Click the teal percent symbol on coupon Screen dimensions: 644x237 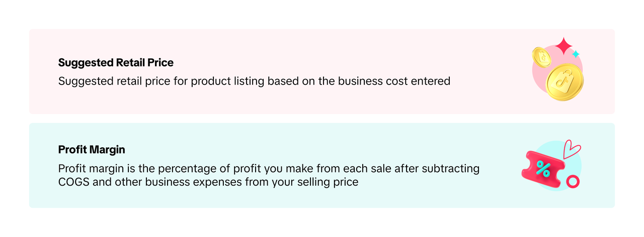pos(543,169)
